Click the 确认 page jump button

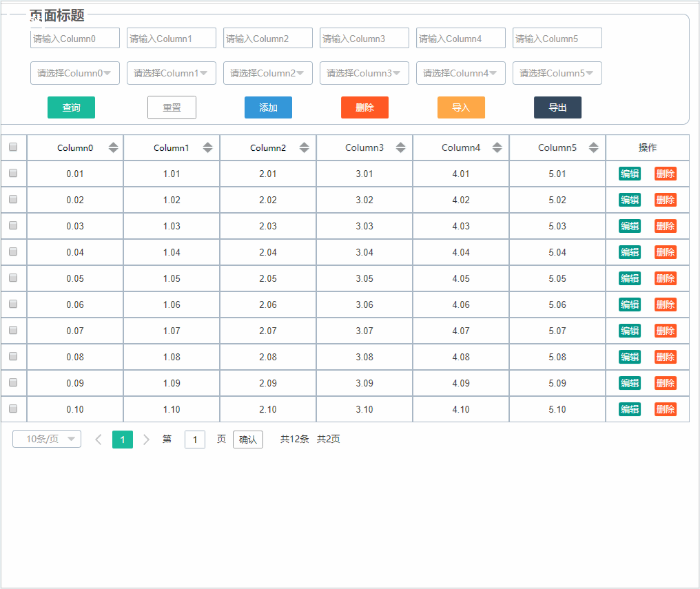point(248,440)
